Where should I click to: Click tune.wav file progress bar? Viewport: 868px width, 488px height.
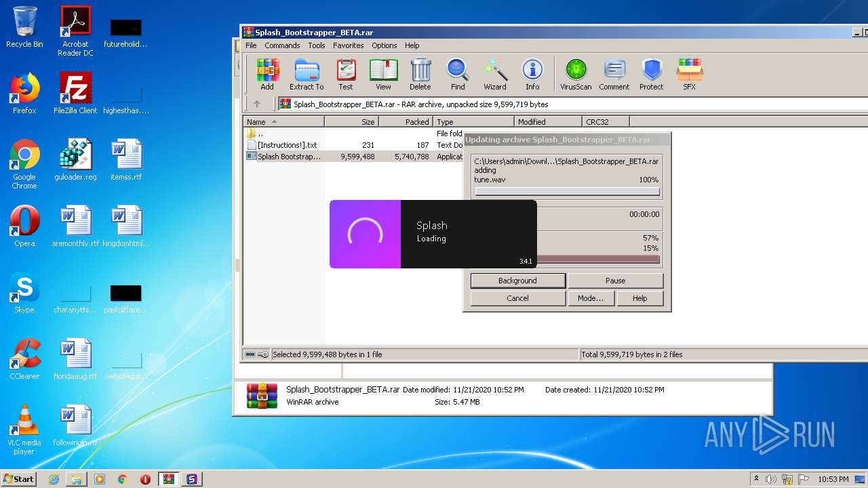tap(567, 192)
